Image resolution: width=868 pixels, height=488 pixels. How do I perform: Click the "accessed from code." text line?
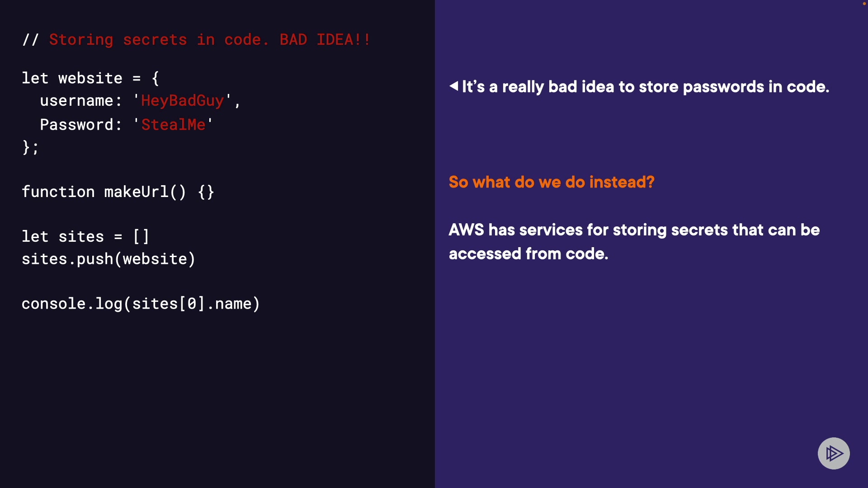[528, 254]
